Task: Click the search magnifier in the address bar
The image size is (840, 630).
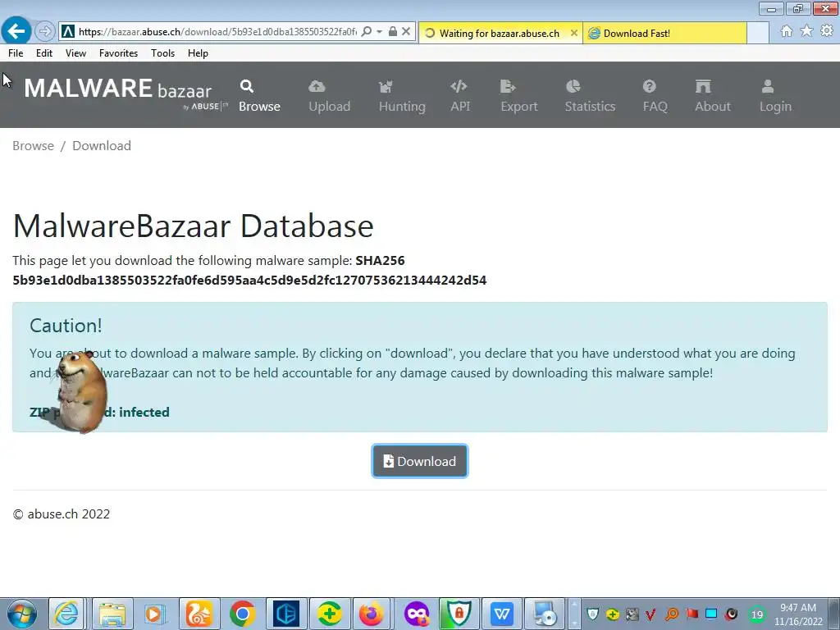Action: pos(367,32)
